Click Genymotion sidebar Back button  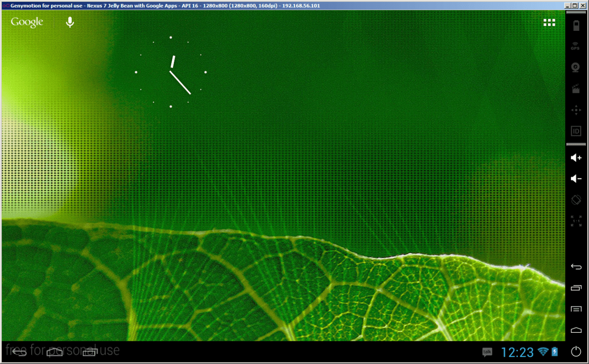tap(576, 266)
